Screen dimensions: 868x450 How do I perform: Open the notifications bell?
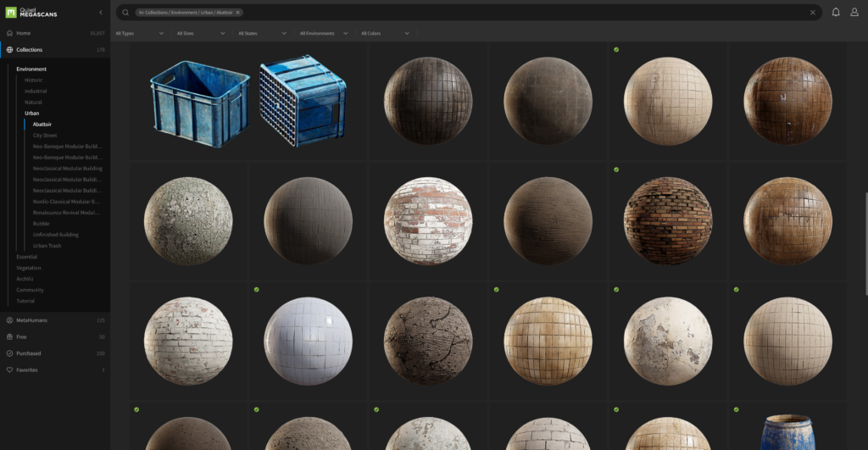tap(836, 13)
